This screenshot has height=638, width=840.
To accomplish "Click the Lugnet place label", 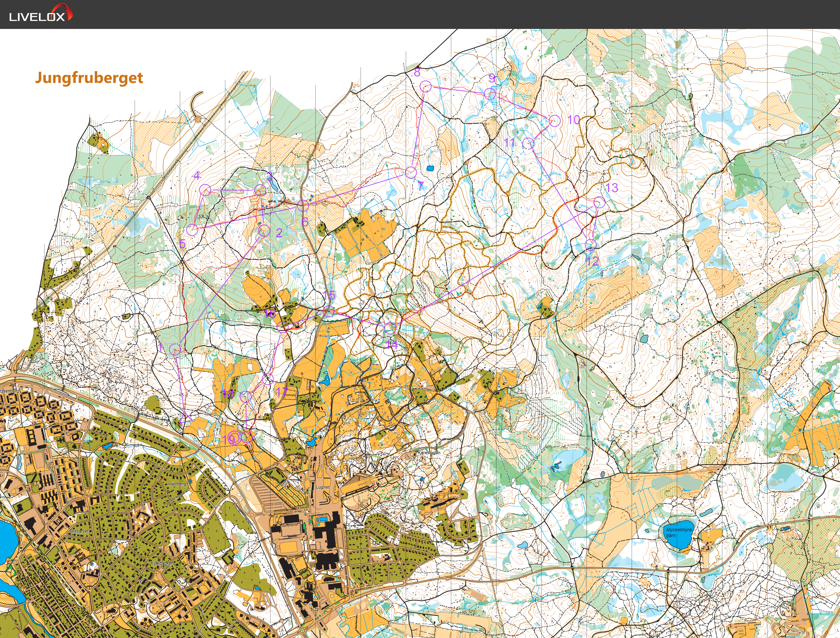I will [x=323, y=487].
